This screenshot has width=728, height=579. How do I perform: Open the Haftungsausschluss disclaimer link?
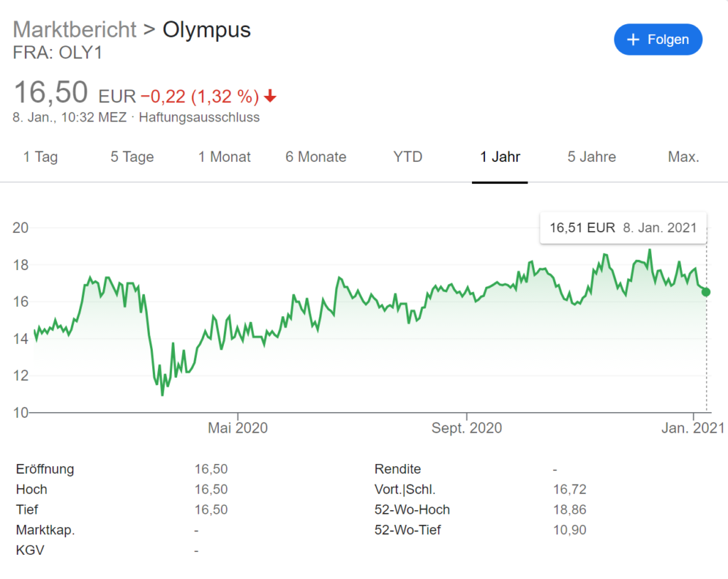[x=199, y=117]
